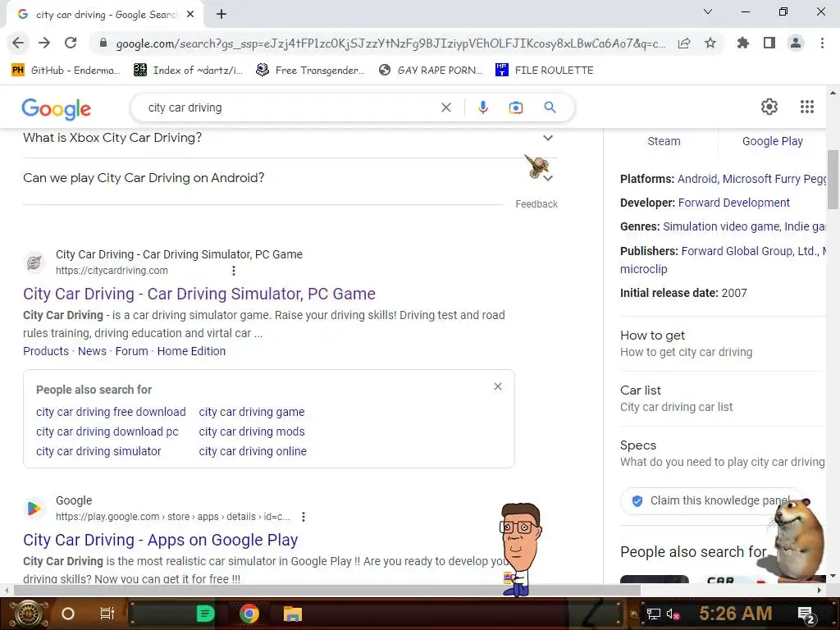This screenshot has height=630, width=840.
Task: Bookmark this page with star icon
Action: pos(710,43)
